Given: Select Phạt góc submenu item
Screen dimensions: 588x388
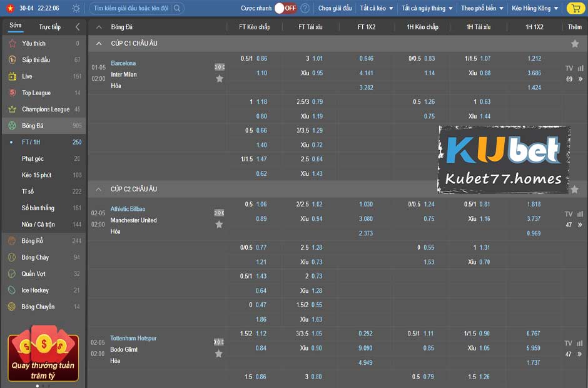Looking at the screenshot, I should click(x=44, y=159).
